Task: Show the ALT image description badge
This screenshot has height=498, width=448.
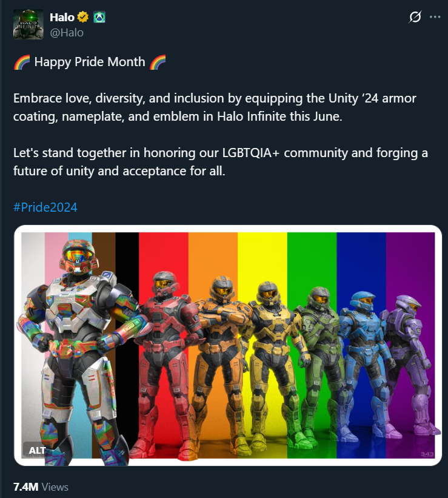Action: pyautogui.click(x=37, y=450)
